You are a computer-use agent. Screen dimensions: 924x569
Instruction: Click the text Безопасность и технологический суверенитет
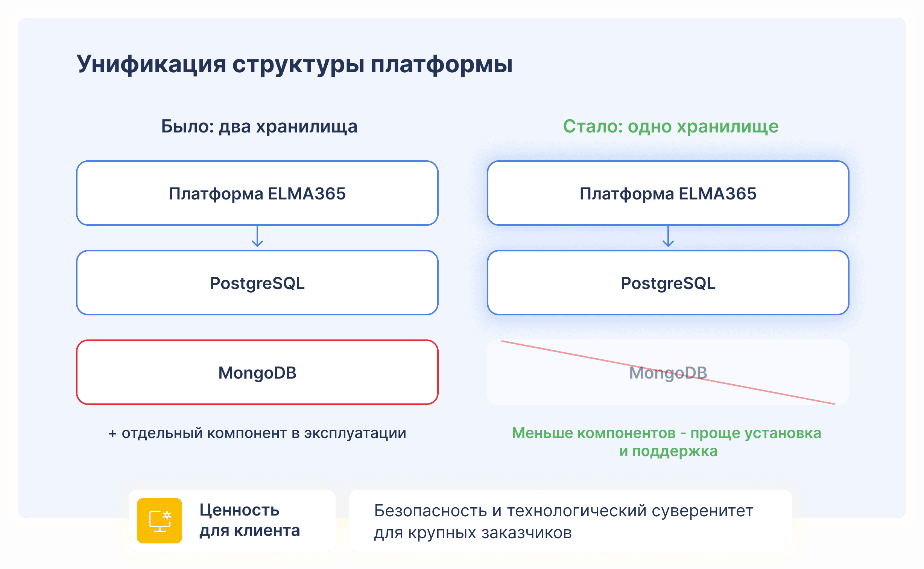pos(564,511)
